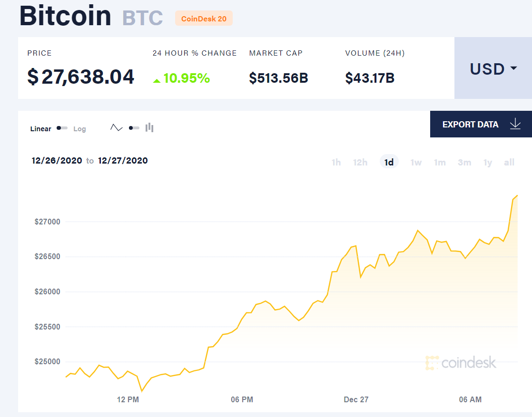Select the line chart style icon
This screenshot has width=532, height=417.
116,127
